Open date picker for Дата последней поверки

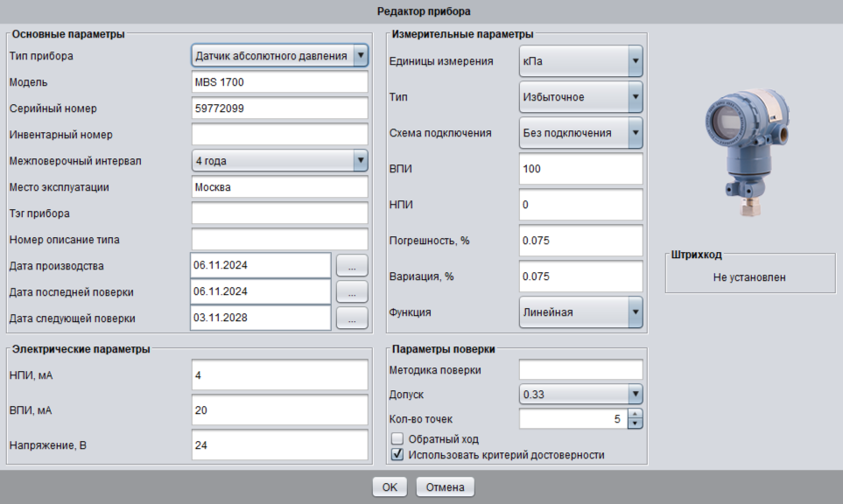point(352,291)
